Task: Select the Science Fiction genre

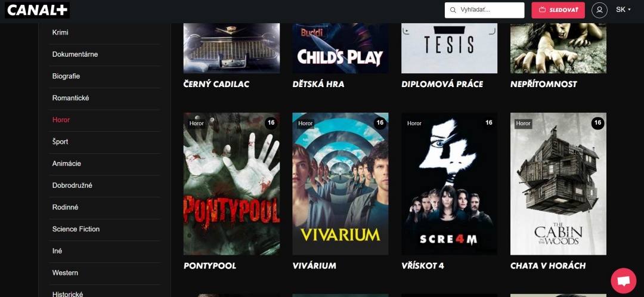Action: [76, 229]
